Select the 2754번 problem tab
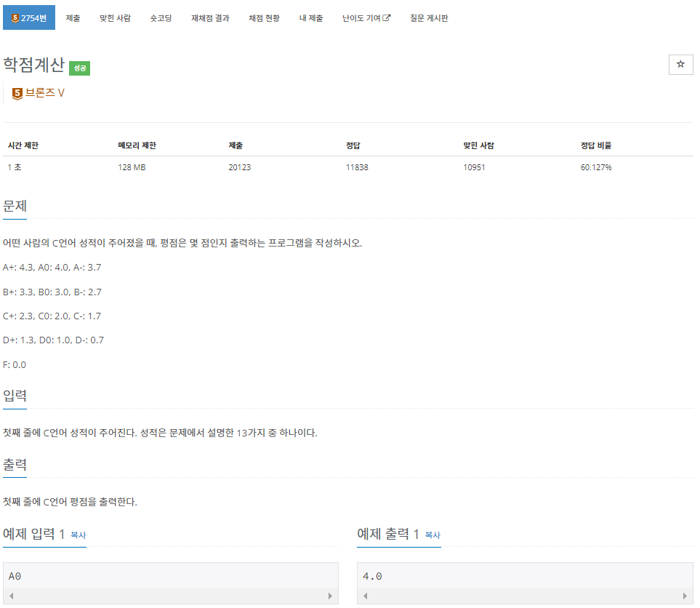 29,18
